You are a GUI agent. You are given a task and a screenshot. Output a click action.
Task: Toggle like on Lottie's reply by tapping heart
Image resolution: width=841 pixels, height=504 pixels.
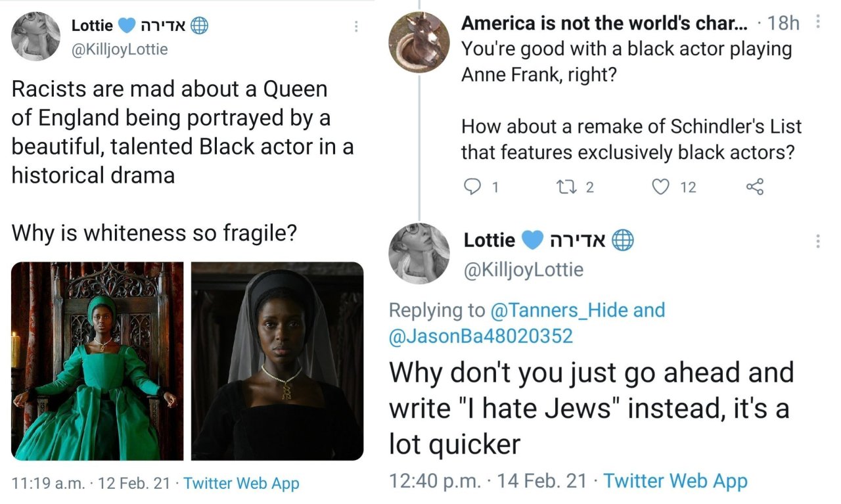(660, 187)
